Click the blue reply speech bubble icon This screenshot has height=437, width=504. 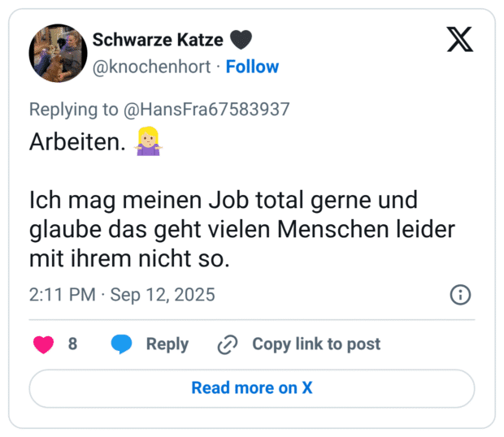121,344
